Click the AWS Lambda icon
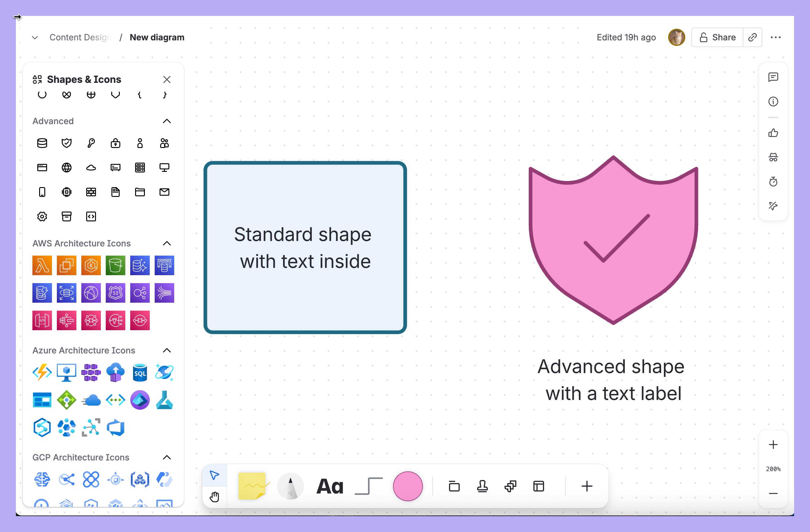The width and height of the screenshot is (810, 532). pyautogui.click(x=42, y=265)
